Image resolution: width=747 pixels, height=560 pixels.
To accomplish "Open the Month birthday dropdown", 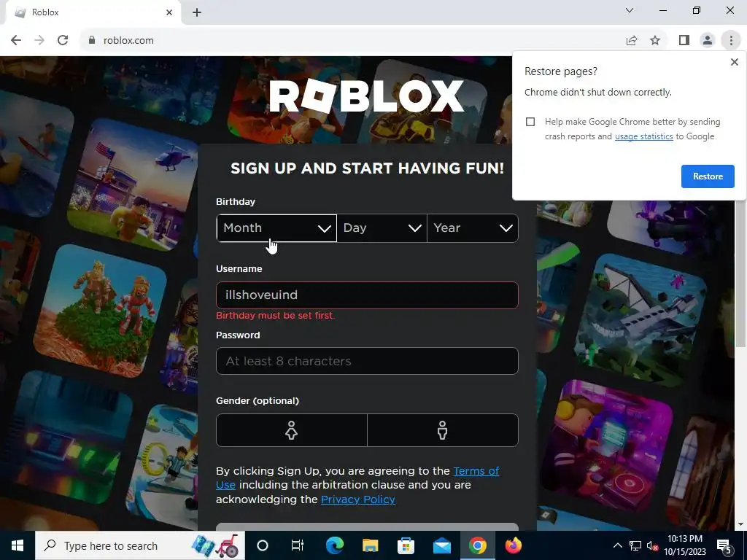I will pos(276,228).
